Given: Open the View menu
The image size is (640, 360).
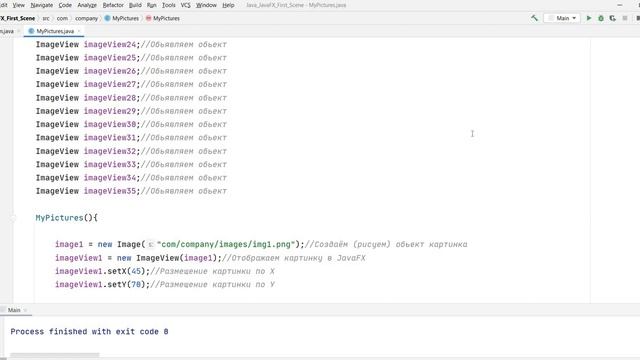Looking at the screenshot, I should pos(18,5).
